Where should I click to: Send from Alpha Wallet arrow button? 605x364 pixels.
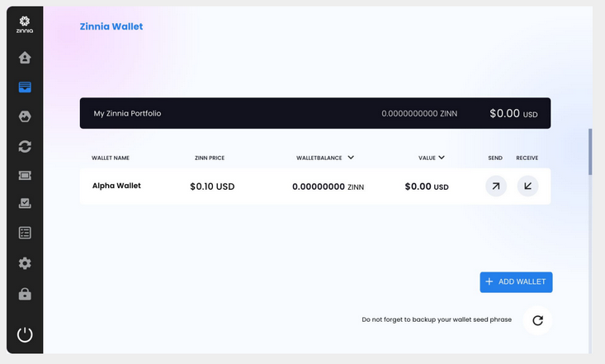pos(496,186)
